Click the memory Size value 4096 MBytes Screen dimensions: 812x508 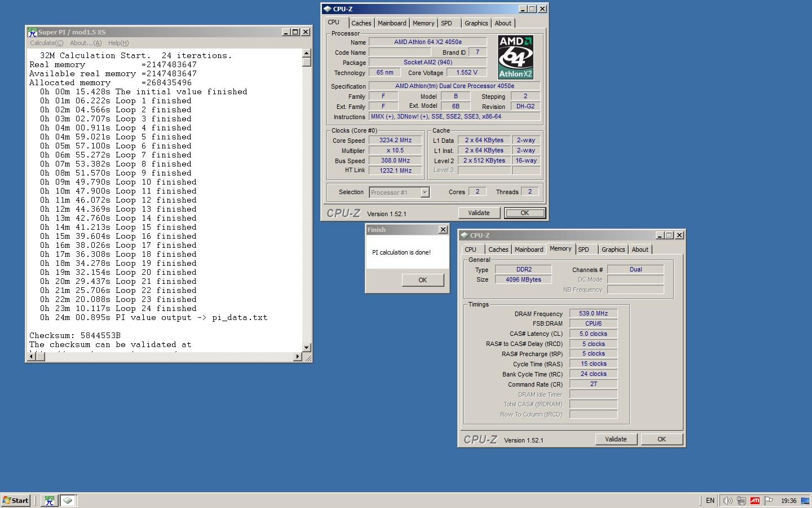point(523,279)
